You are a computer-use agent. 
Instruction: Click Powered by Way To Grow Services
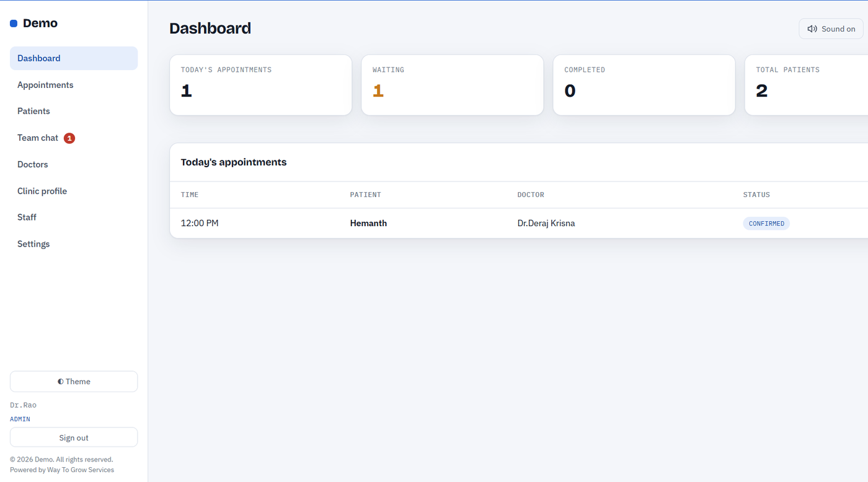tap(62, 470)
